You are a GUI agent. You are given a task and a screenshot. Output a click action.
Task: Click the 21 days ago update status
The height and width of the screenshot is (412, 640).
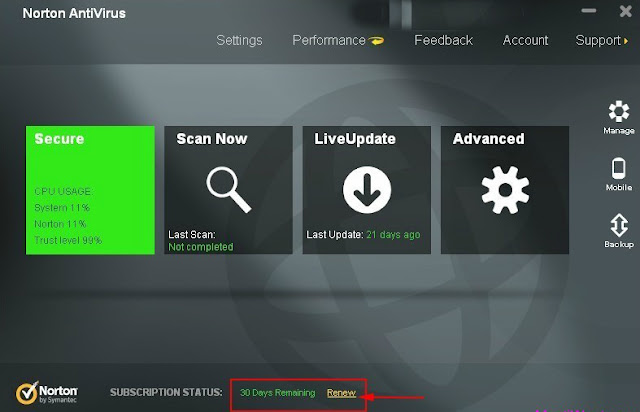[x=393, y=235]
